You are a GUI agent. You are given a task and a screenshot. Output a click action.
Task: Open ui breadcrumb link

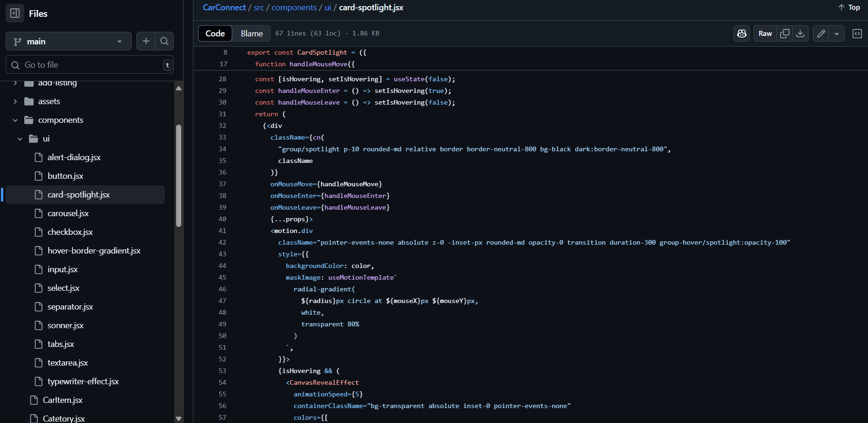328,7
